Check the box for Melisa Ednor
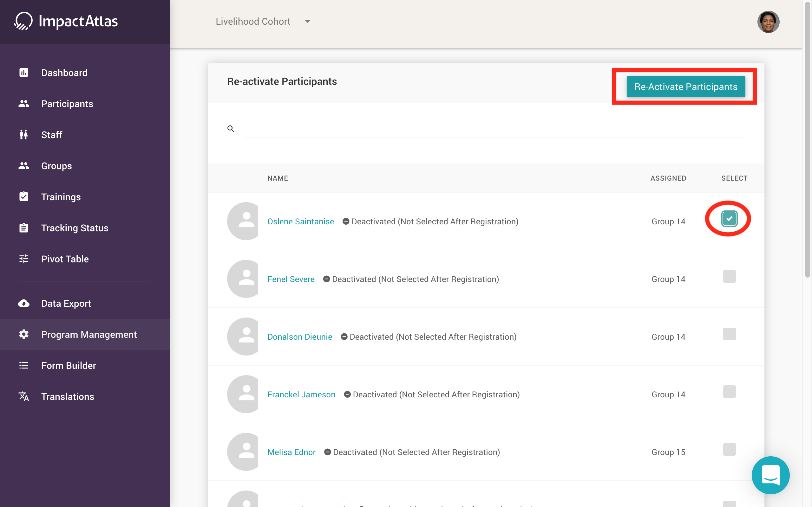This screenshot has height=507, width=812. click(729, 449)
